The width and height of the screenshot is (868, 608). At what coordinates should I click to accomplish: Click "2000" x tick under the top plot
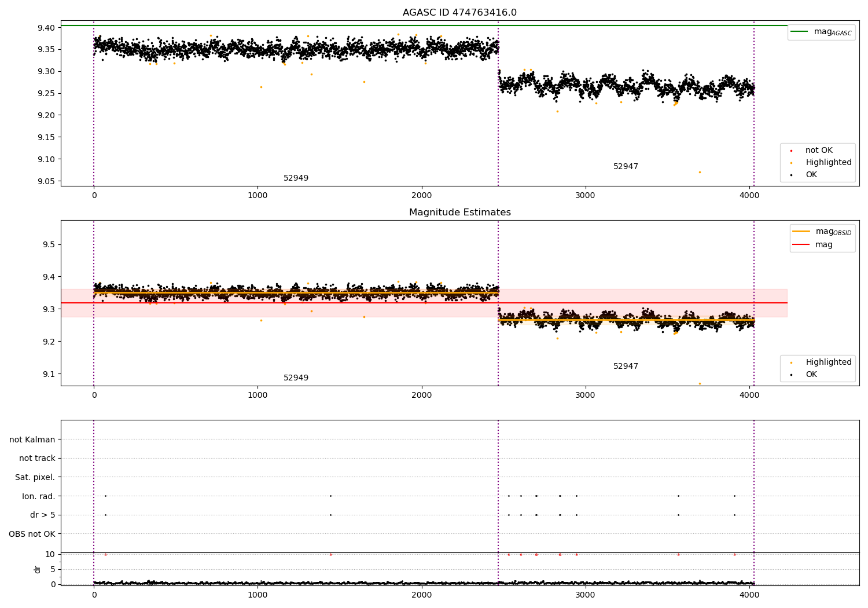point(421,196)
